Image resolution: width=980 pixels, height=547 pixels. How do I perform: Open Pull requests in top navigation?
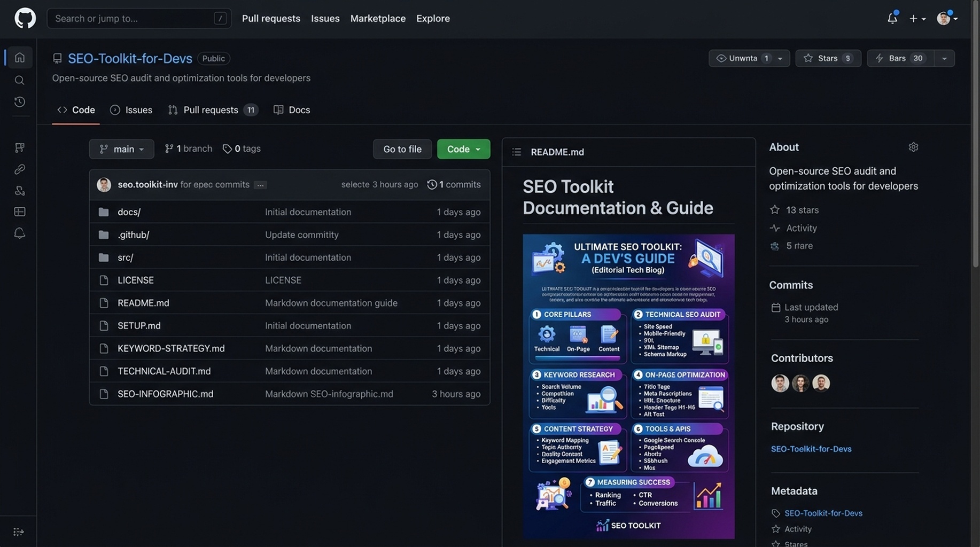click(x=271, y=18)
